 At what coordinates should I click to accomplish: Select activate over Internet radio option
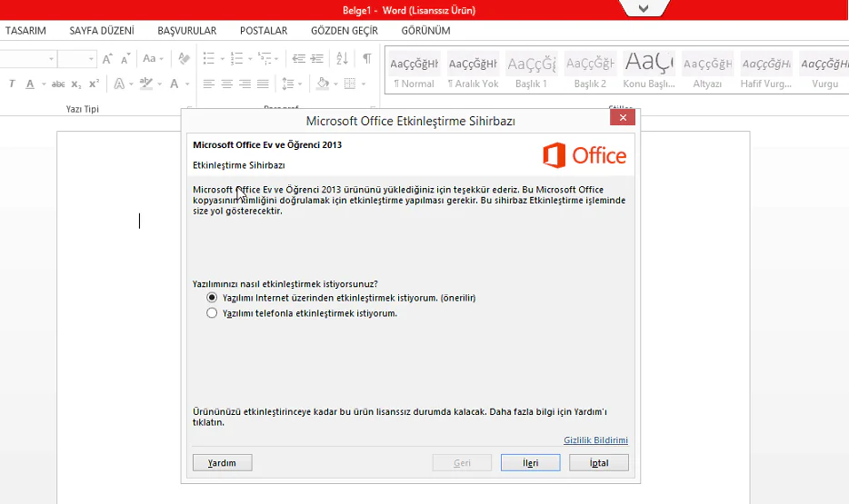pos(212,298)
